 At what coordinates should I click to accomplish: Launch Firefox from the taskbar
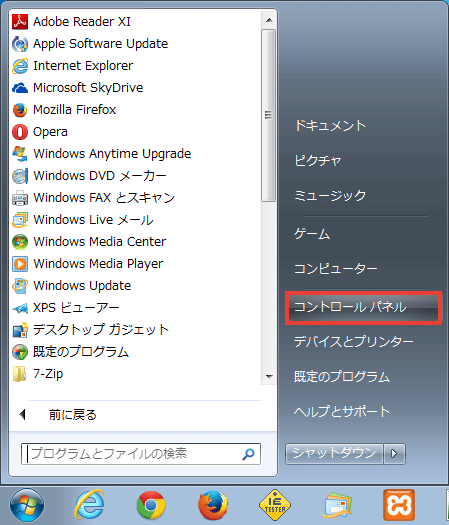point(213,505)
